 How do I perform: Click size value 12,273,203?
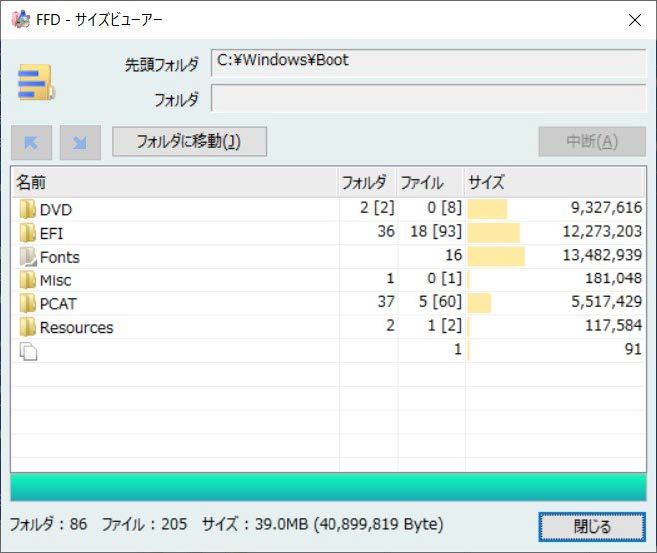click(602, 231)
